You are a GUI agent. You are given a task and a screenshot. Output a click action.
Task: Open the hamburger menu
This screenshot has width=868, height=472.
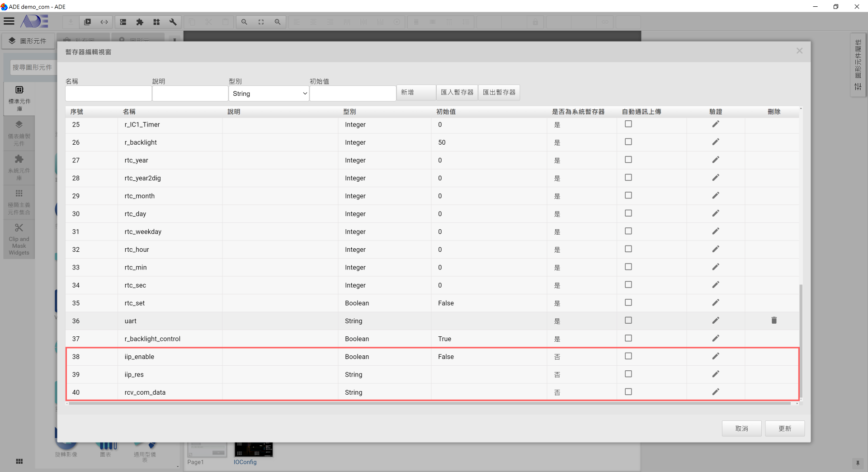point(9,21)
